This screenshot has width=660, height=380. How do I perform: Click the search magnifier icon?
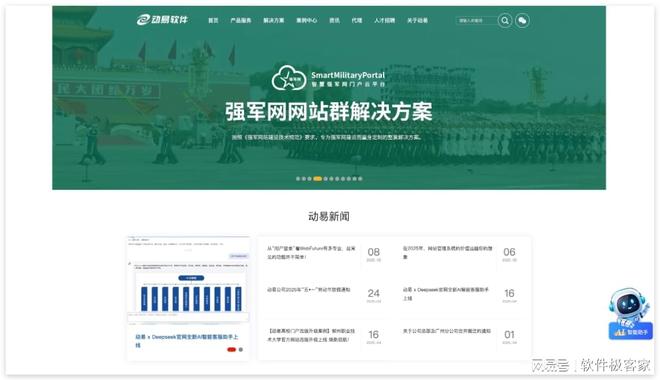[505, 20]
